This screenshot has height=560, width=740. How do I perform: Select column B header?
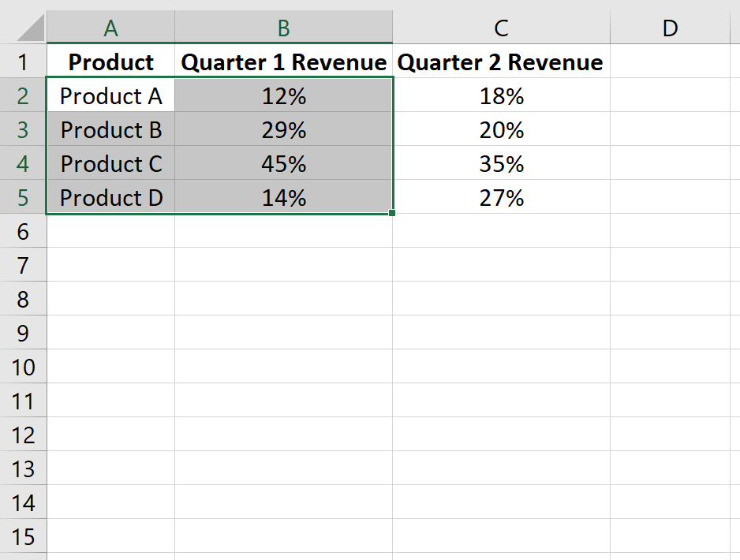point(284,28)
